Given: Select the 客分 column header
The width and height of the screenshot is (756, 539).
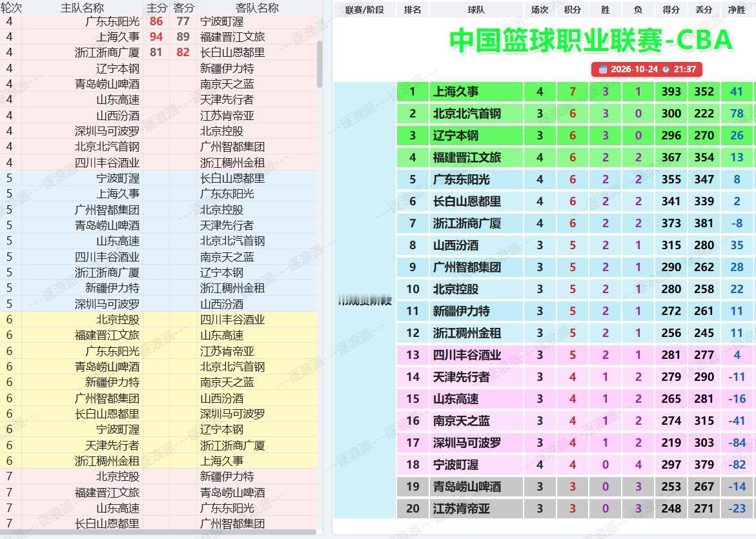Looking at the screenshot, I should [183, 8].
